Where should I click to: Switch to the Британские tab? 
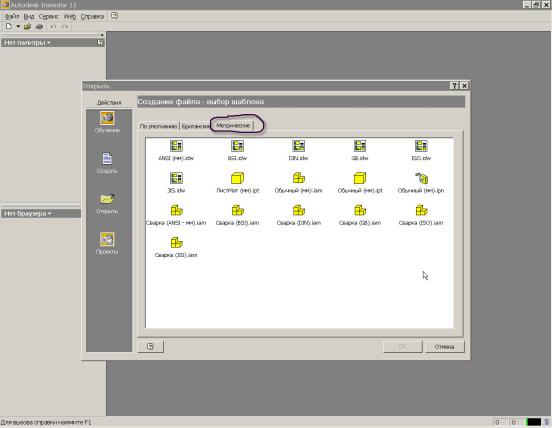point(196,126)
